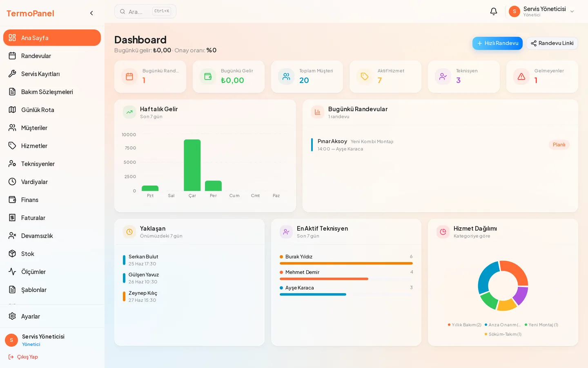Click the Hızlı Randevu button

pos(497,43)
